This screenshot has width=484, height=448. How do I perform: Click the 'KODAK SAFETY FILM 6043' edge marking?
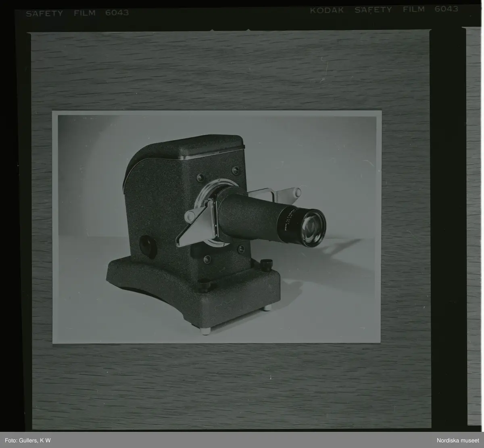click(384, 9)
